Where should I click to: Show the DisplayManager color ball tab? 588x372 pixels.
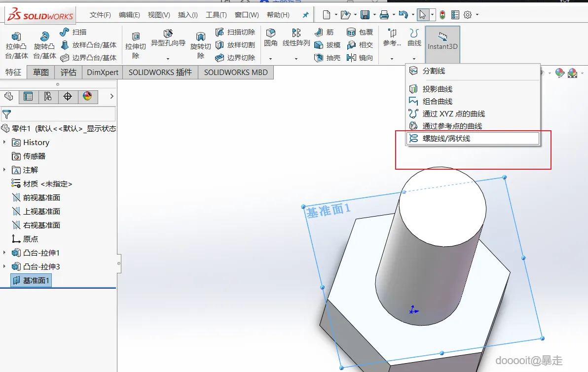coord(87,96)
